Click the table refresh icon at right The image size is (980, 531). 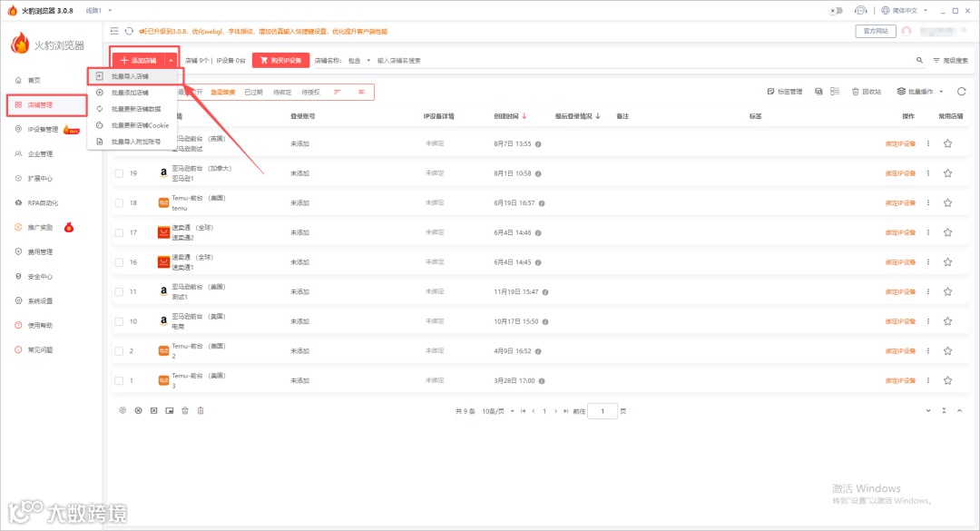pyautogui.click(x=961, y=92)
